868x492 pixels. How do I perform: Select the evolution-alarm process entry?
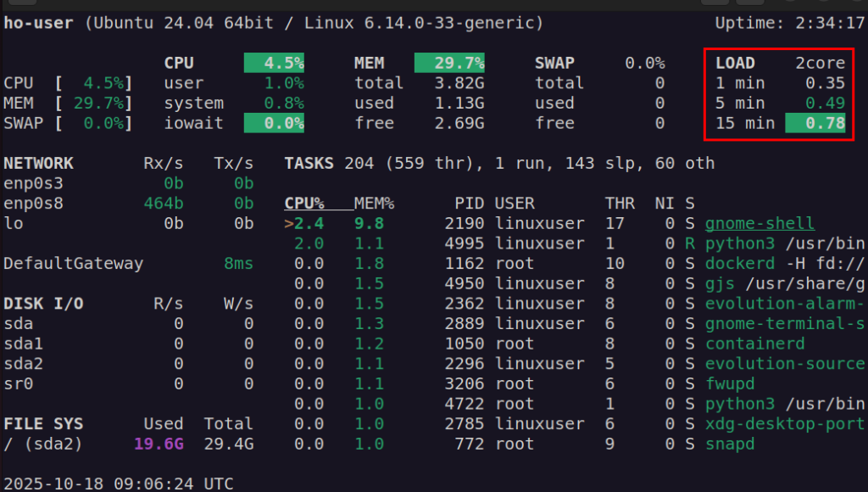(x=782, y=303)
